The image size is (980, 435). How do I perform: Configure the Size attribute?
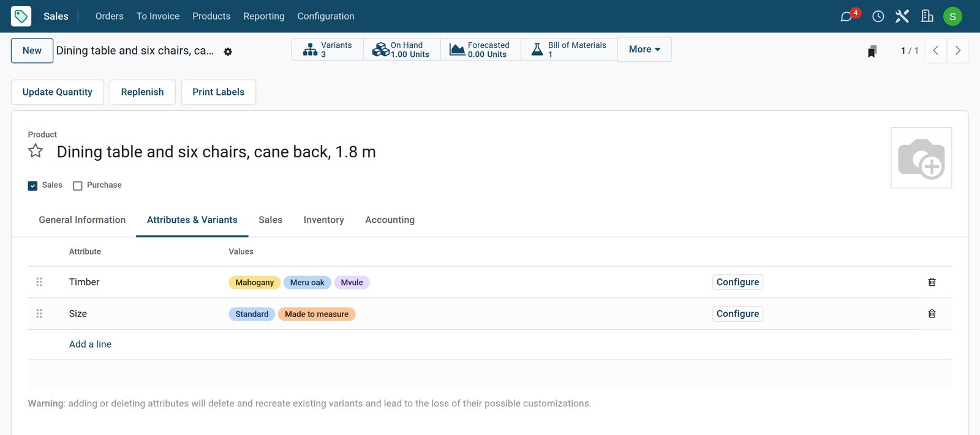pyautogui.click(x=737, y=314)
